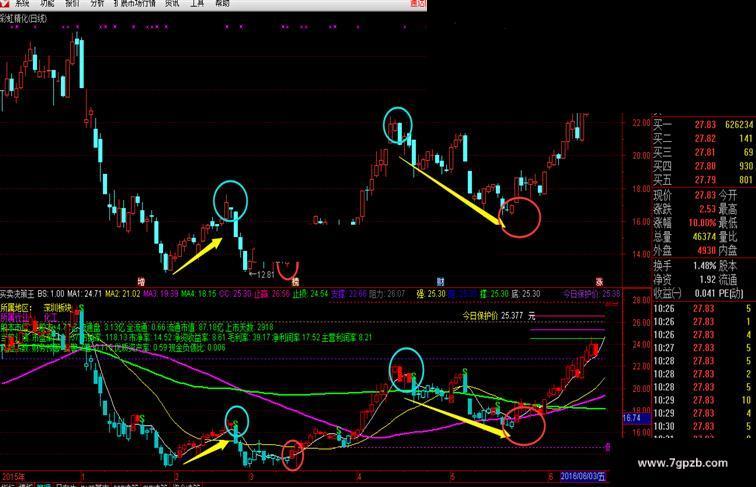756x487 pixels.
Task: Click the 买三 bid row at 27.81
Action: tap(704, 152)
